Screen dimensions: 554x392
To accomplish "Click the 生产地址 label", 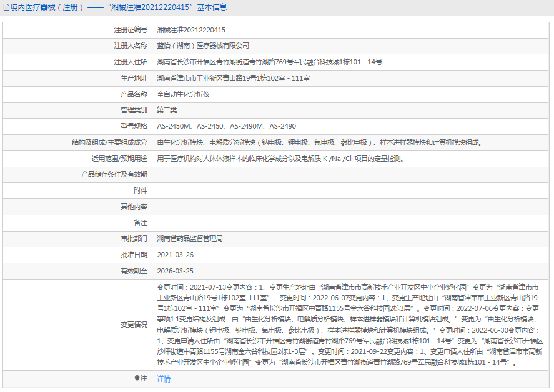I will pos(134,78).
